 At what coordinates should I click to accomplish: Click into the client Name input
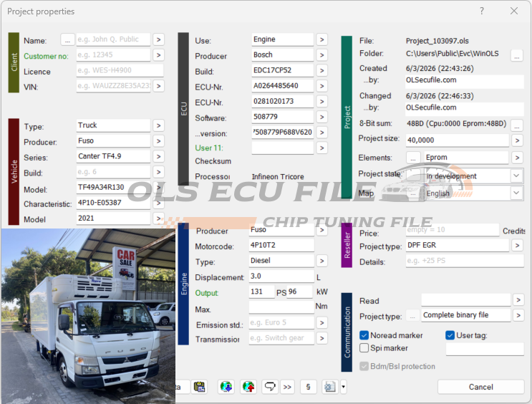[x=113, y=39]
